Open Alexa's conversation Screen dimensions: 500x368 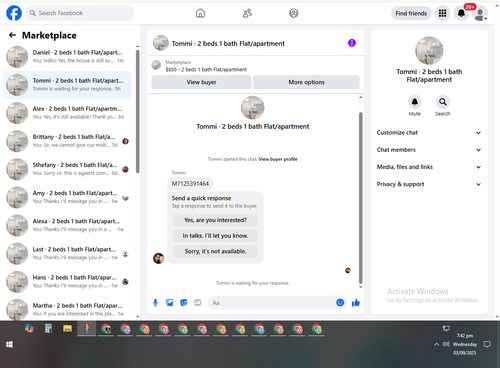(67, 225)
